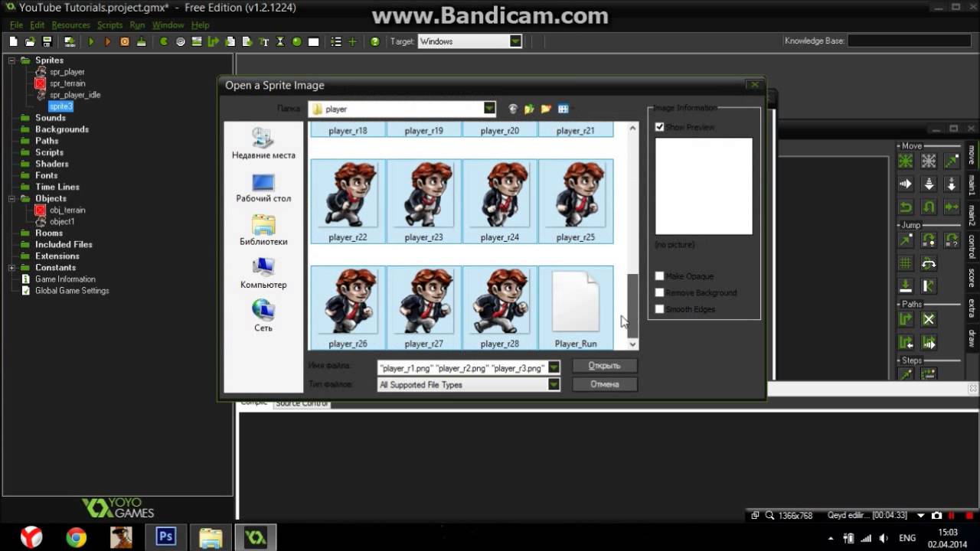The width and height of the screenshot is (980, 551).
Task: Open the file name combo box arrow
Action: point(554,368)
